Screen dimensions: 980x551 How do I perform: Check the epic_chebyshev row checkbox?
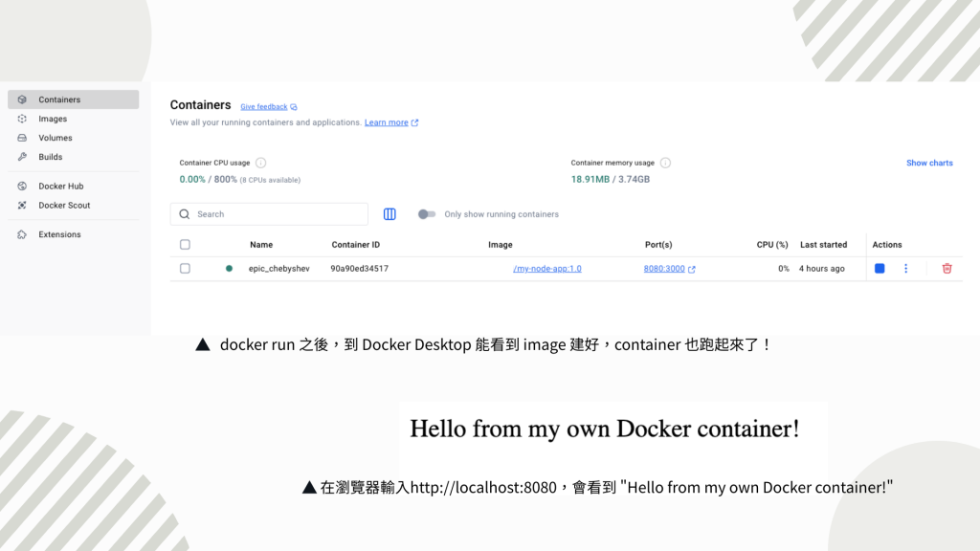tap(185, 269)
